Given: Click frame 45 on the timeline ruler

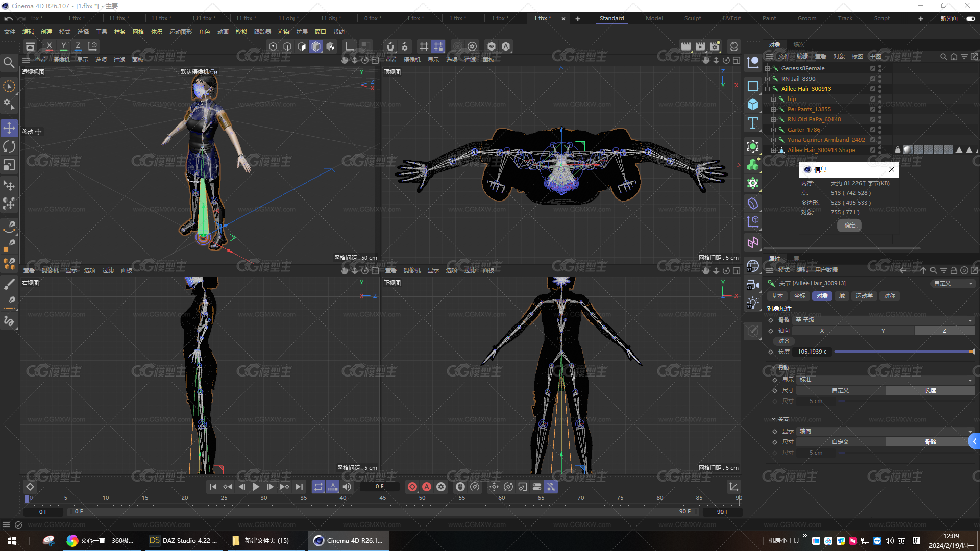Looking at the screenshot, I should tap(383, 498).
